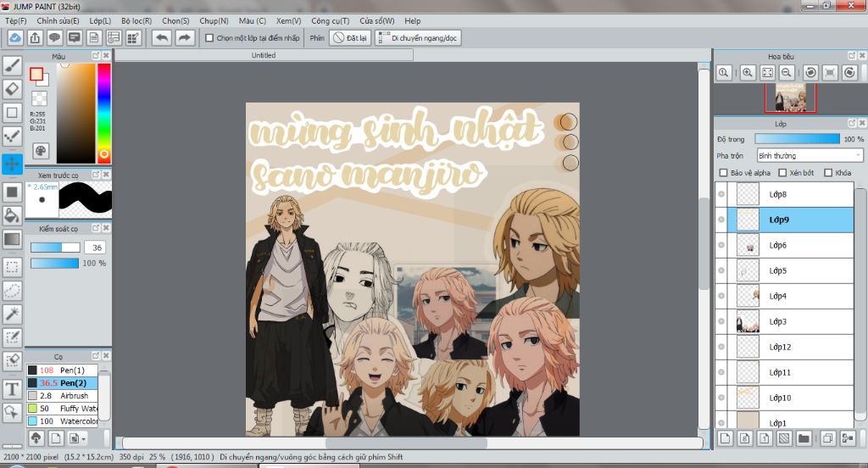The image size is (868, 468).
Task: Open the Lớp(L) menu
Action: [x=100, y=20]
